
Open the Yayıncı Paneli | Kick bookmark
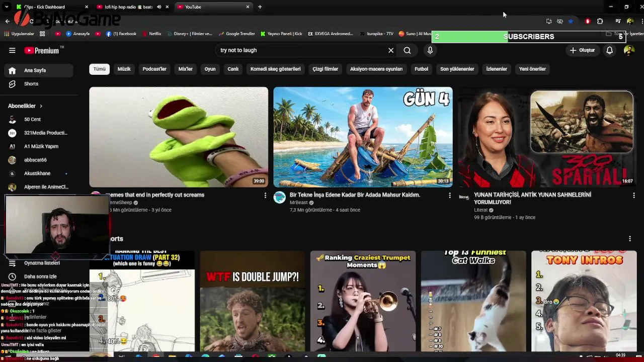[x=281, y=34]
